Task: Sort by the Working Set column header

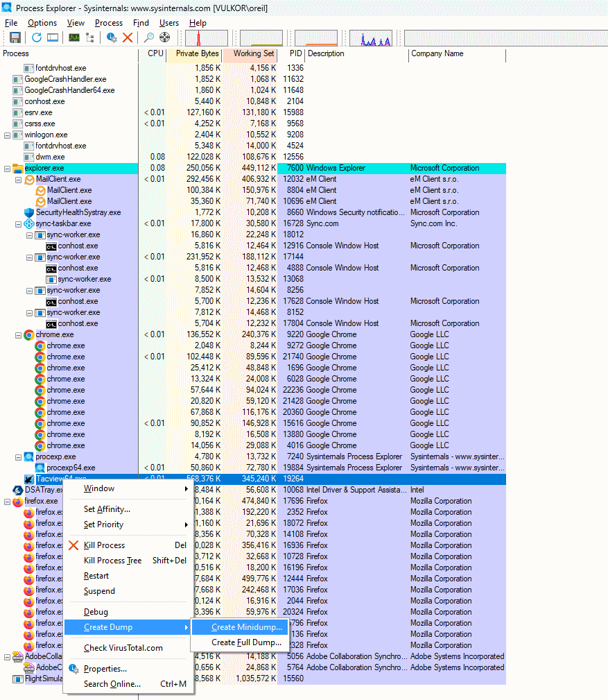Action: coord(250,53)
